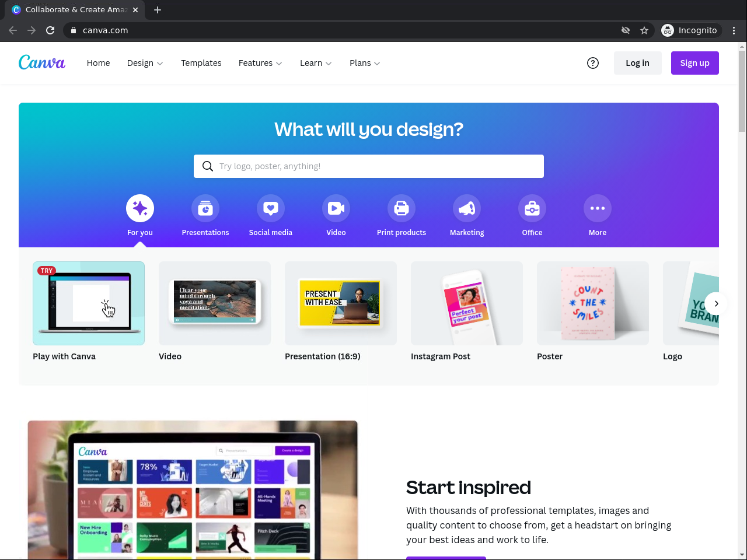This screenshot has height=560, width=747.
Task: View site info via lock icon
Action: 74,30
